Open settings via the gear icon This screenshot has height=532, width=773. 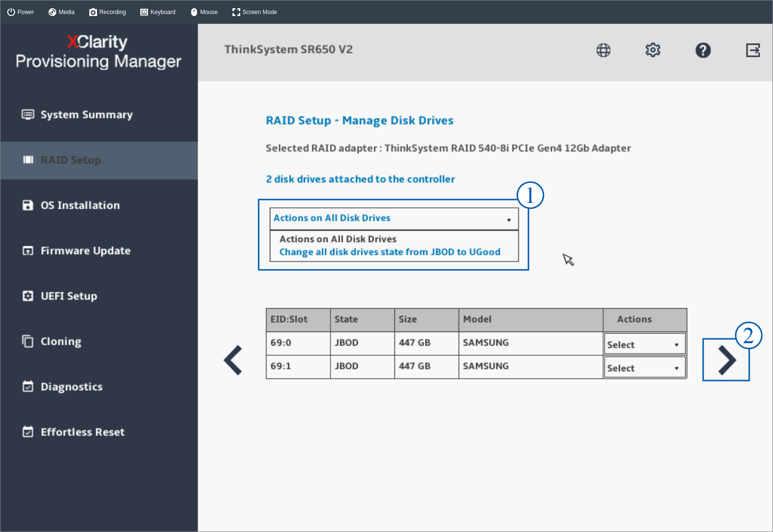(653, 50)
